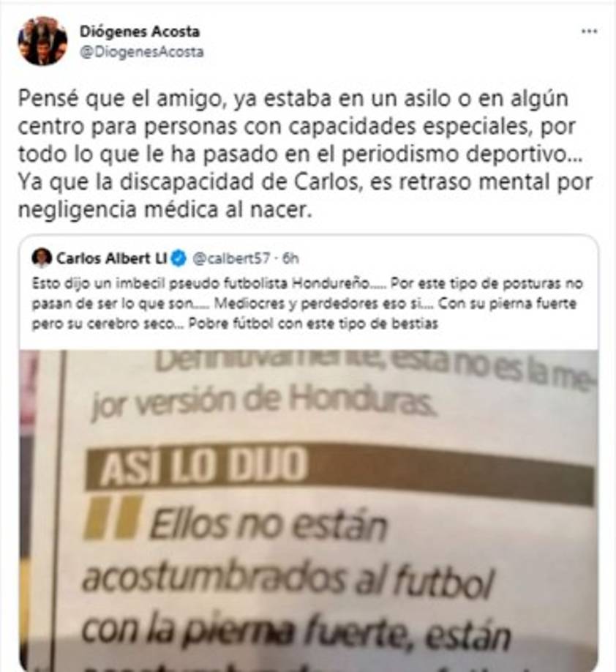Click 'Ellos no están' quote text in image

pyautogui.click(x=268, y=526)
